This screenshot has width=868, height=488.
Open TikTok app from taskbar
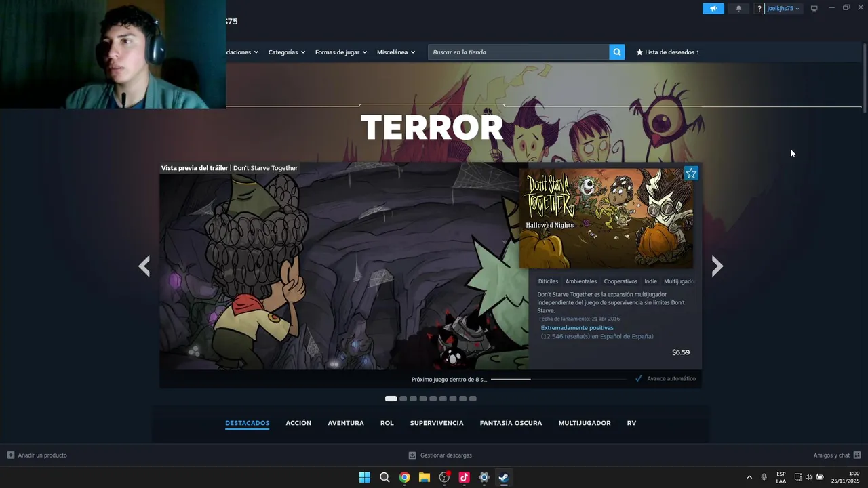pos(464,477)
